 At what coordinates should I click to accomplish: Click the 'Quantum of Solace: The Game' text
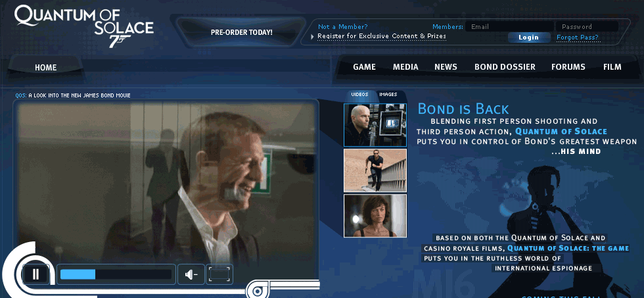568,248
